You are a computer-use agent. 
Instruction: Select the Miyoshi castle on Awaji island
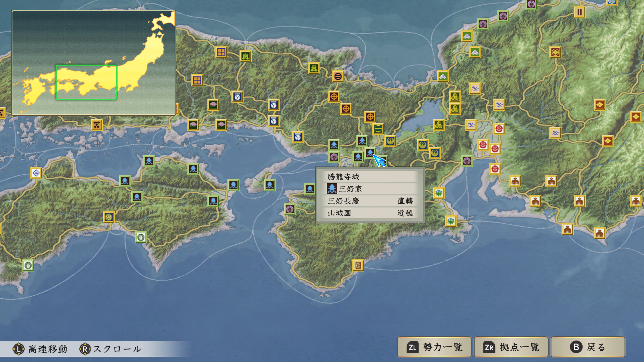[270, 185]
